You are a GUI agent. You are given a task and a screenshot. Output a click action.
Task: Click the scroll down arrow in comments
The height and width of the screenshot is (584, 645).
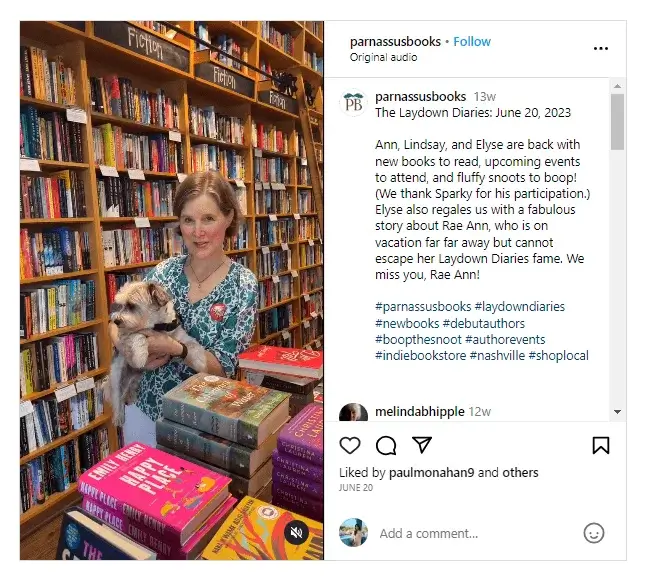[x=617, y=412]
